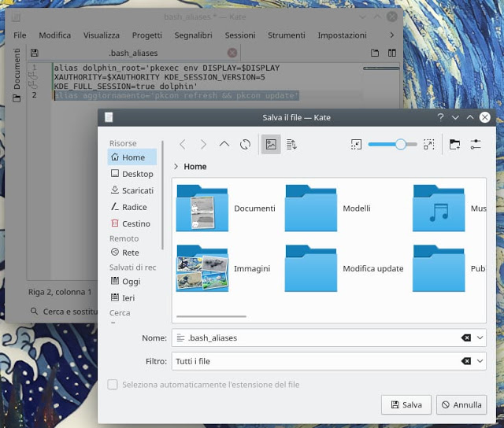Open the Impostazioni menu in Kate
This screenshot has width=504, height=428.
coord(343,35)
